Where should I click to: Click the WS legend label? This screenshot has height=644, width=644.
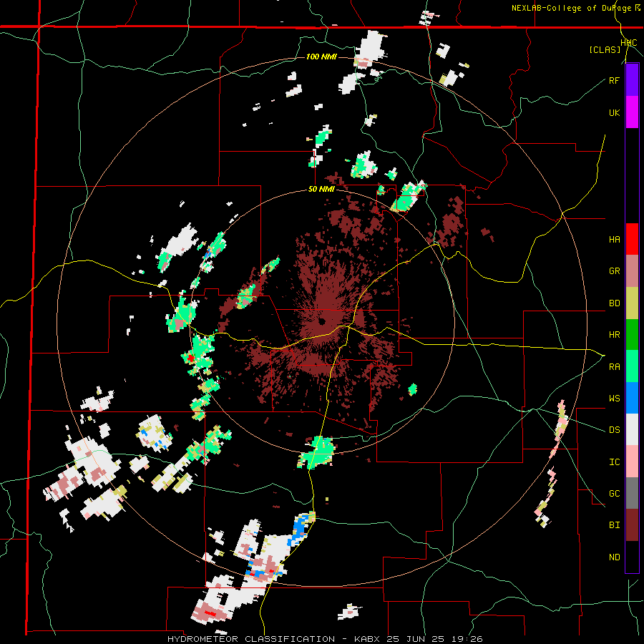point(614,399)
